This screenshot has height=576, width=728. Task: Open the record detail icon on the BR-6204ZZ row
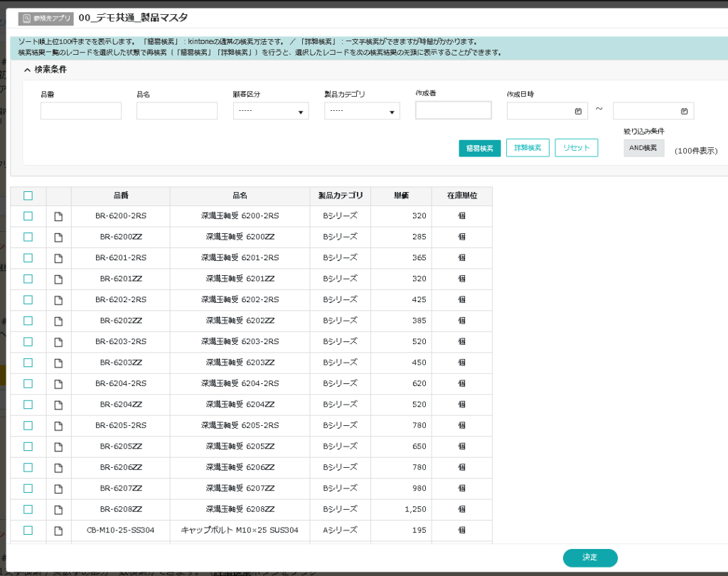(60, 405)
